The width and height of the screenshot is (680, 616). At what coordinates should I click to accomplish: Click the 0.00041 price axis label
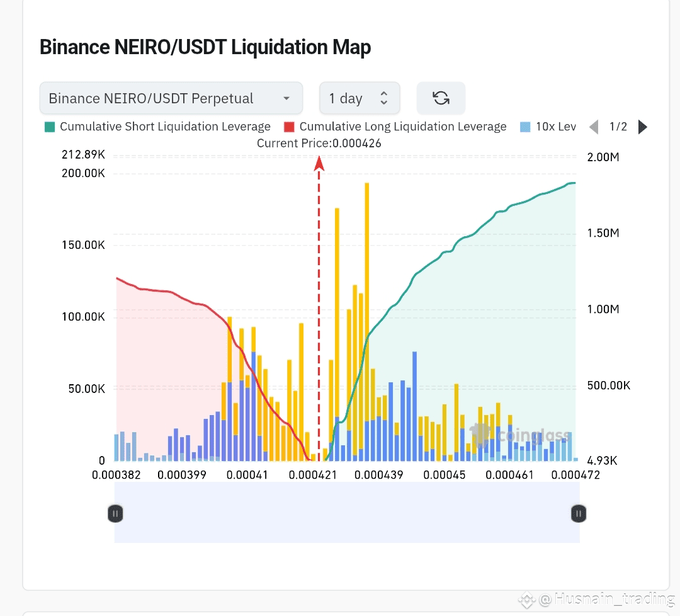[247, 475]
